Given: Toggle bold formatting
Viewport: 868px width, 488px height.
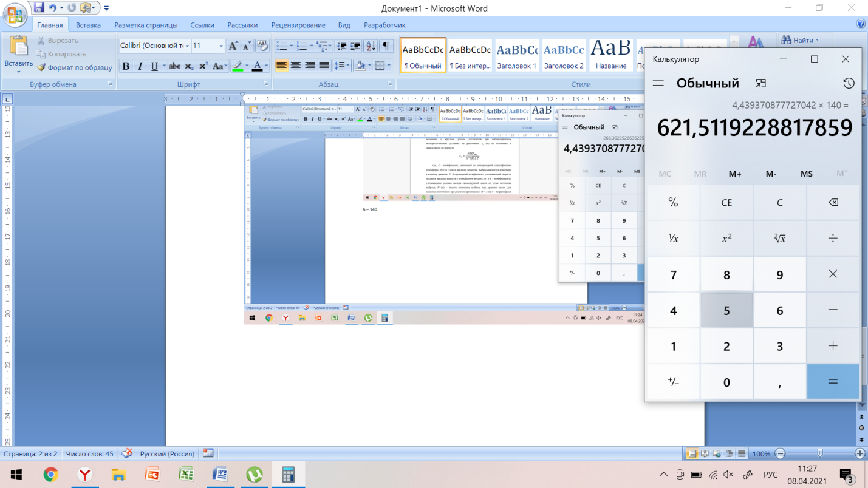Looking at the screenshot, I should (x=126, y=66).
